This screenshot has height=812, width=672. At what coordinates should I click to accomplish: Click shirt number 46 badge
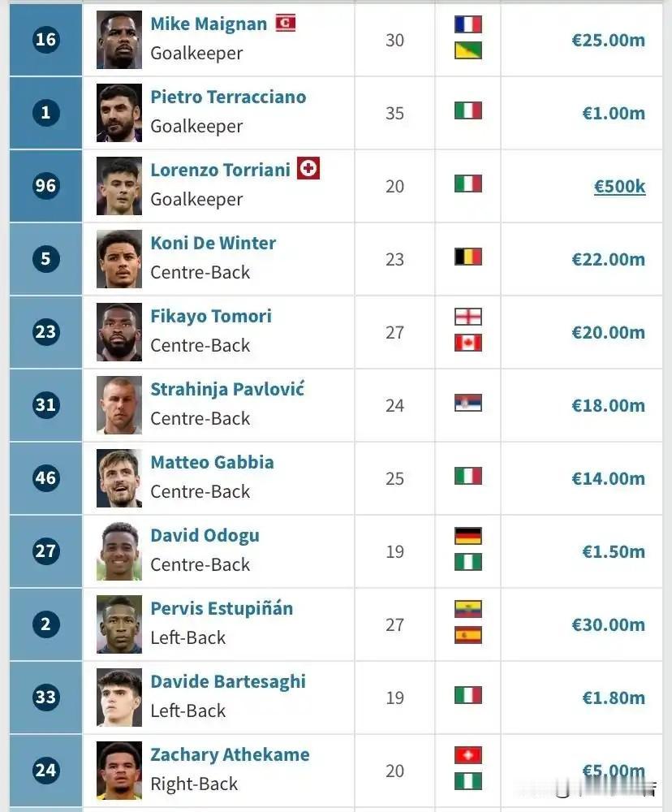coord(45,477)
